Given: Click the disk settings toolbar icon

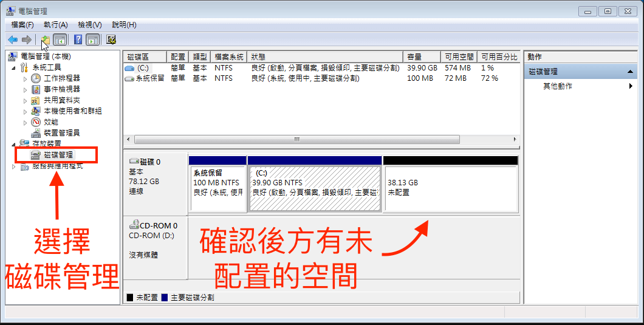Looking at the screenshot, I should pyautogui.click(x=111, y=39).
